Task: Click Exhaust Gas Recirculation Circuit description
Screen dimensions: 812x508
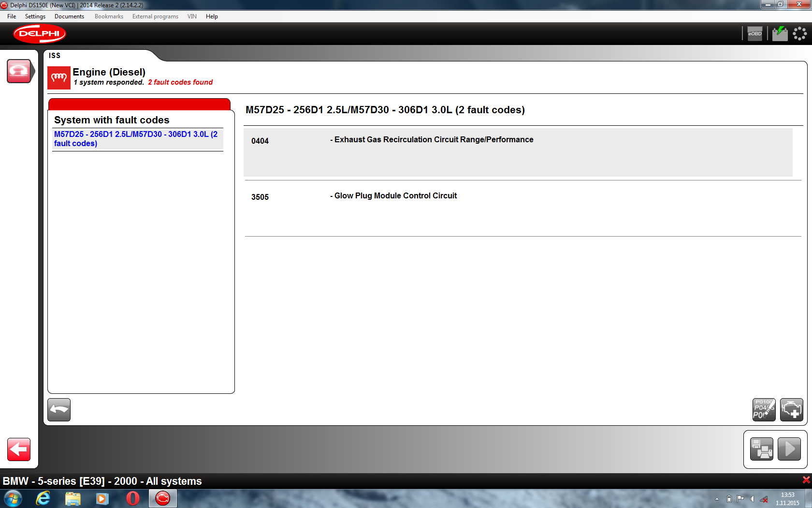Action: (x=434, y=139)
